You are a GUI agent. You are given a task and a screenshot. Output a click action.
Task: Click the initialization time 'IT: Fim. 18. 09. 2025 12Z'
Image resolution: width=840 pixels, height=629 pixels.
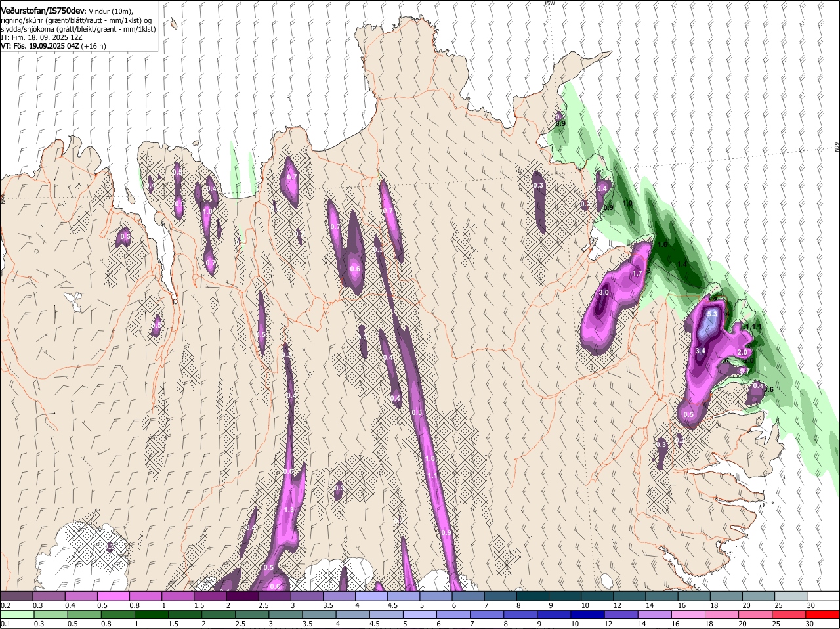coord(43,37)
